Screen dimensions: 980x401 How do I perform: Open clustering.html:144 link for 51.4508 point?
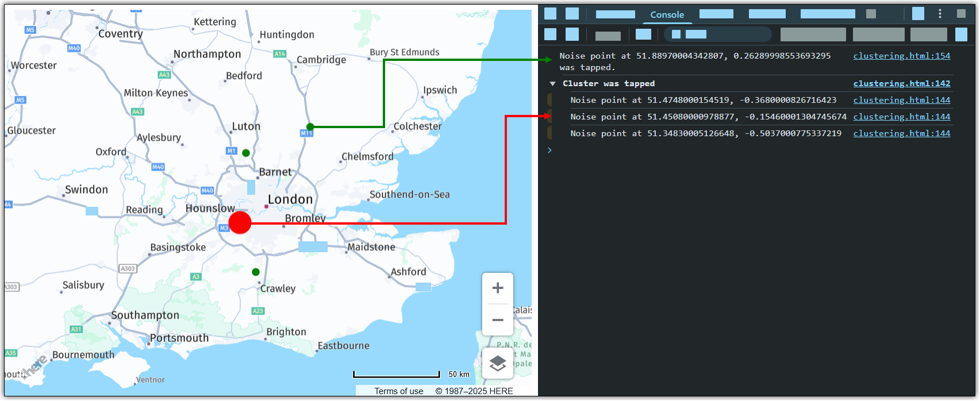coord(901,117)
